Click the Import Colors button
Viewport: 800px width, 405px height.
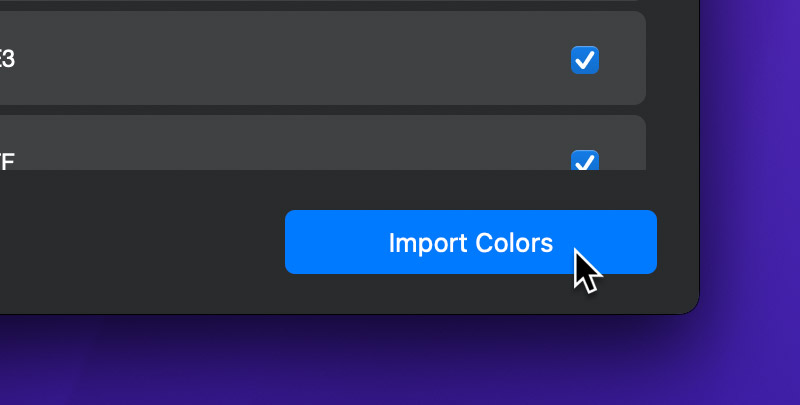pos(470,242)
